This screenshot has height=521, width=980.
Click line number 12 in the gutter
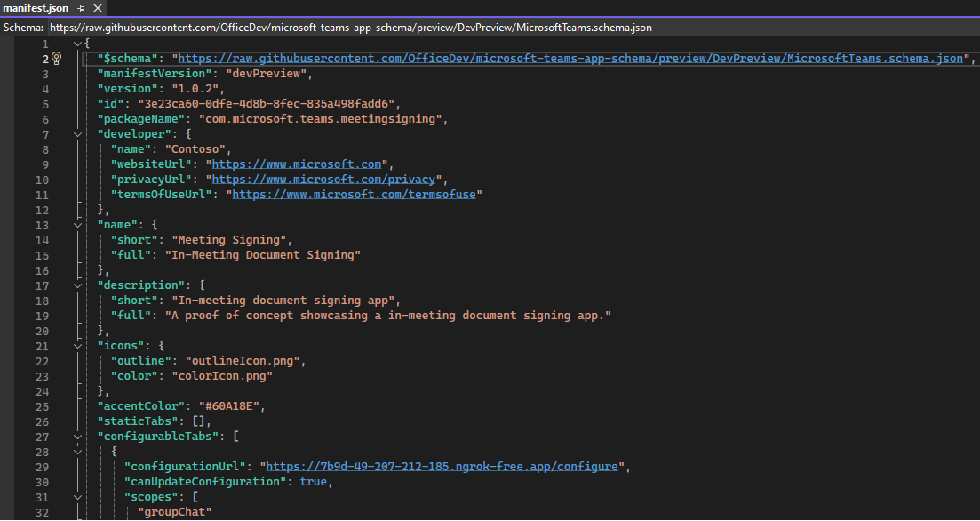coord(42,210)
